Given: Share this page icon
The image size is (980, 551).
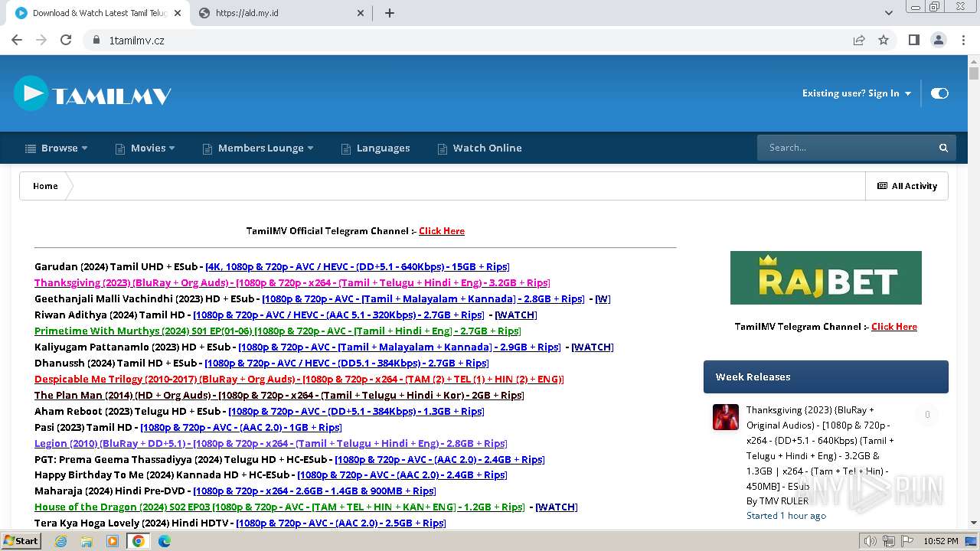Looking at the screenshot, I should (x=859, y=40).
